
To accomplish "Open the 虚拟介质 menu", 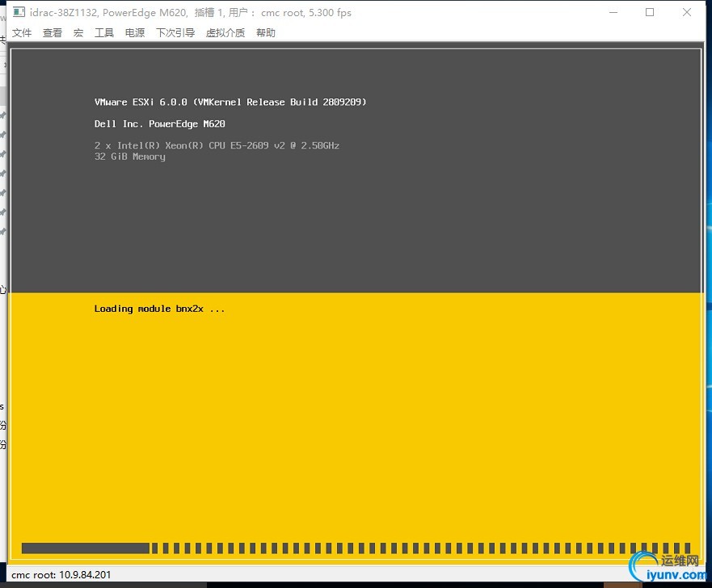I will [x=225, y=32].
